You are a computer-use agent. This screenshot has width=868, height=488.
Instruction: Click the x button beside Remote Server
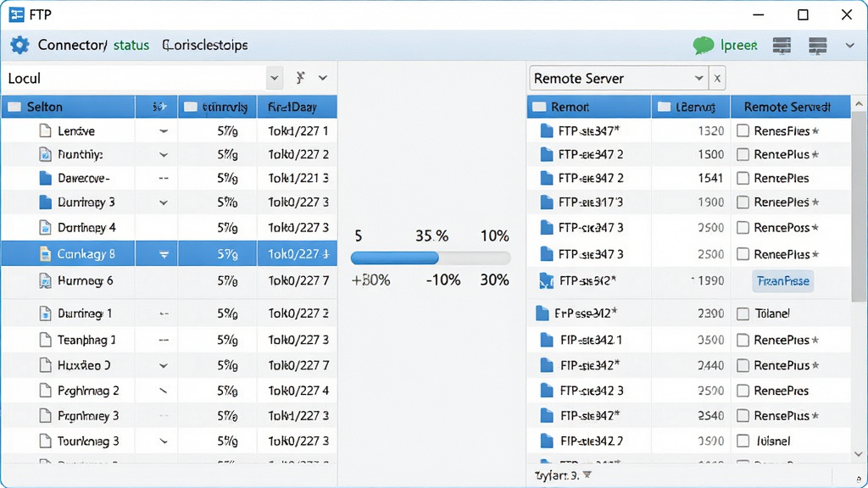tap(717, 78)
